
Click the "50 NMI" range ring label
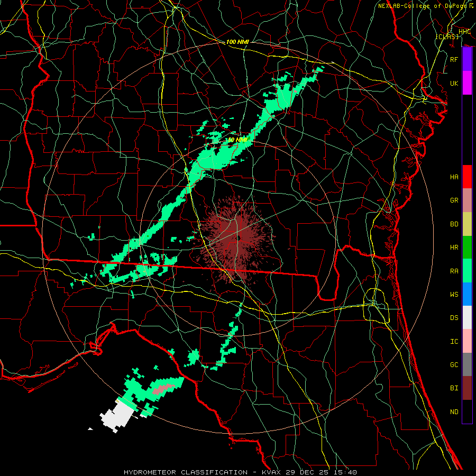[237, 140]
